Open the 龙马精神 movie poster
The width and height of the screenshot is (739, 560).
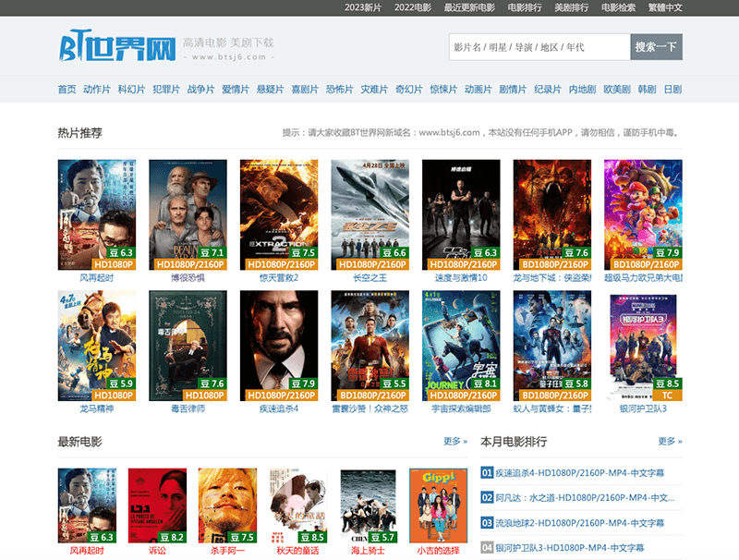[x=97, y=346]
